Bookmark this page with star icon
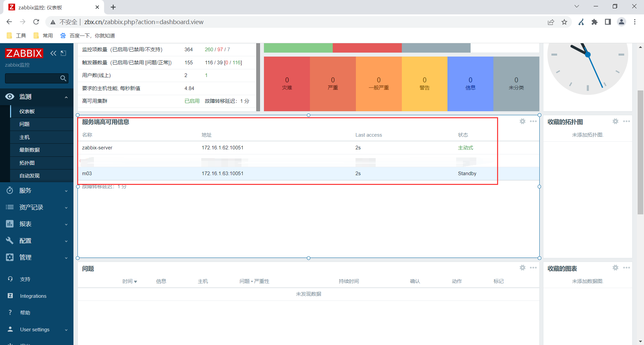This screenshot has width=644, height=345. coord(565,22)
